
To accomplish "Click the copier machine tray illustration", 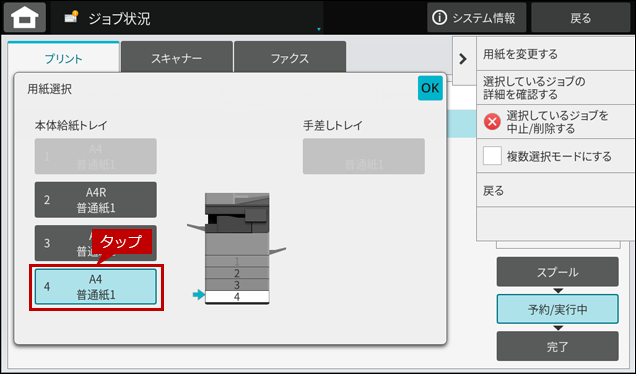I will click(x=237, y=248).
